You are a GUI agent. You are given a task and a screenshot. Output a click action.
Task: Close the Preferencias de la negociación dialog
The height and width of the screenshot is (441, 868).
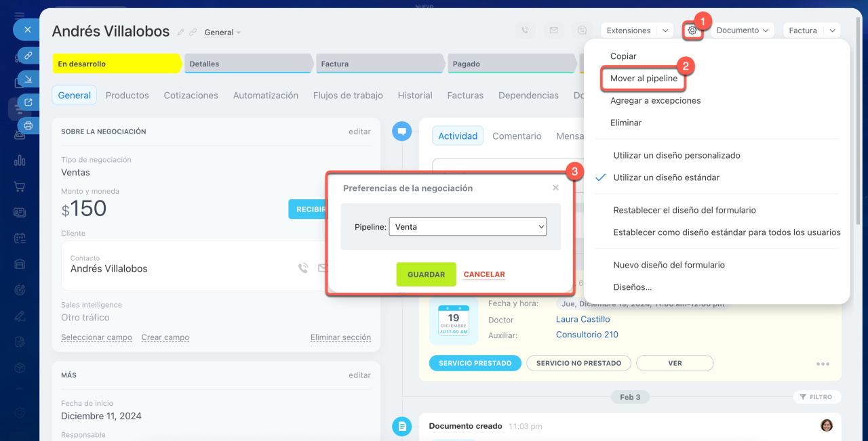[x=555, y=188]
